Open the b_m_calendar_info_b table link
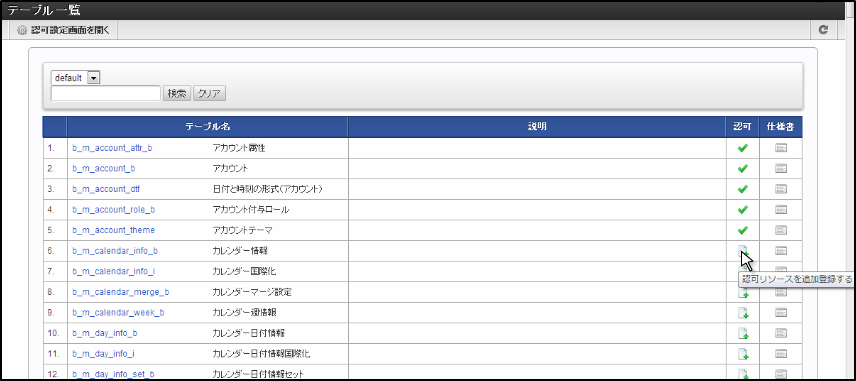Image resolution: width=856 pixels, height=381 pixels. pyautogui.click(x=115, y=251)
